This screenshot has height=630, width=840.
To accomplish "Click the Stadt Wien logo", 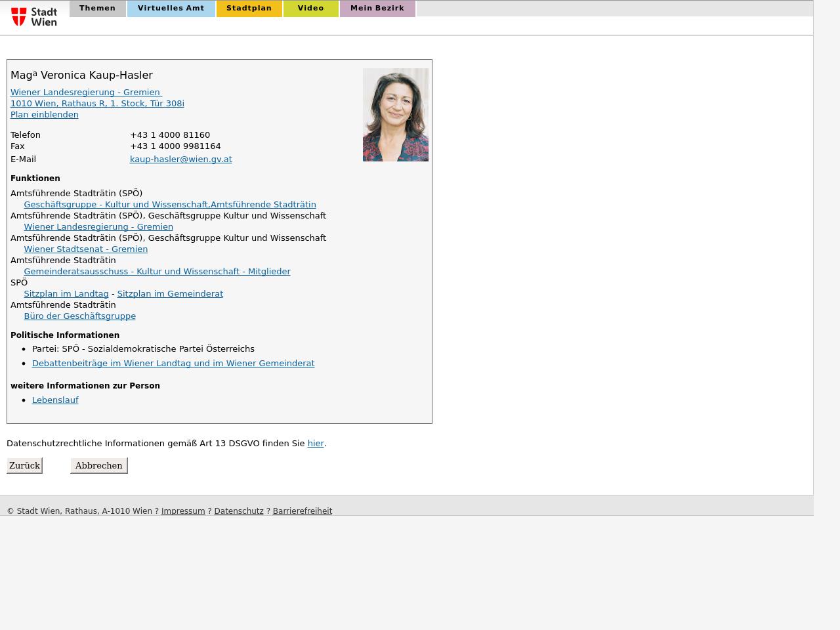I will [34, 16].
